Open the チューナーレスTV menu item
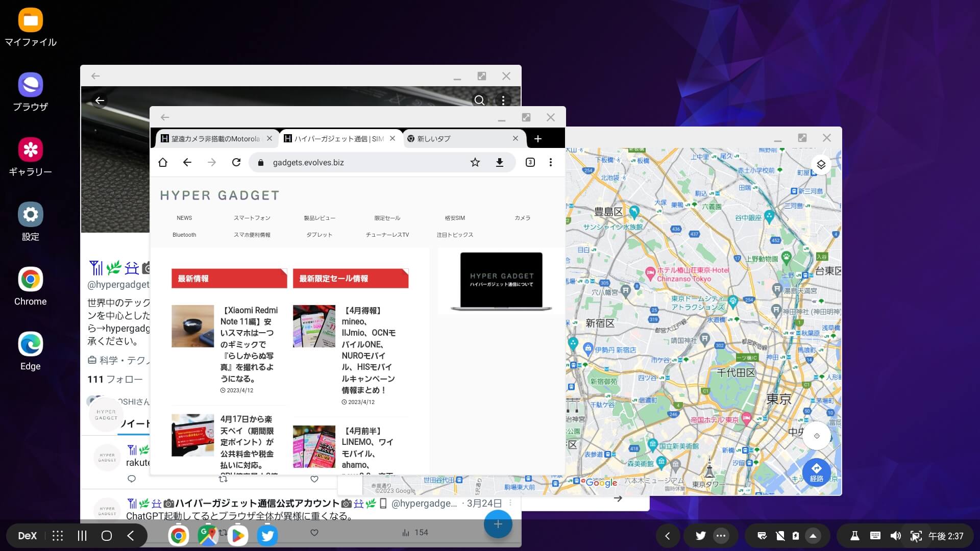980x551 pixels. [x=387, y=235]
